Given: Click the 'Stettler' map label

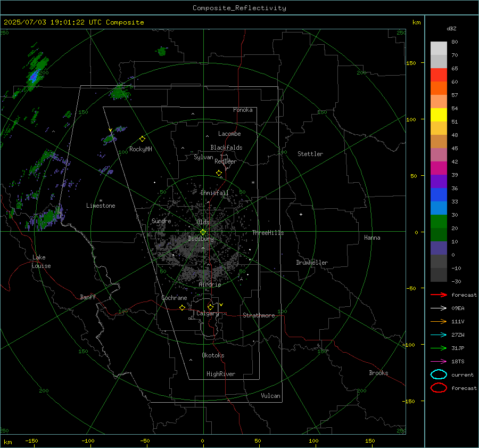Looking at the screenshot, I should click(310, 154).
